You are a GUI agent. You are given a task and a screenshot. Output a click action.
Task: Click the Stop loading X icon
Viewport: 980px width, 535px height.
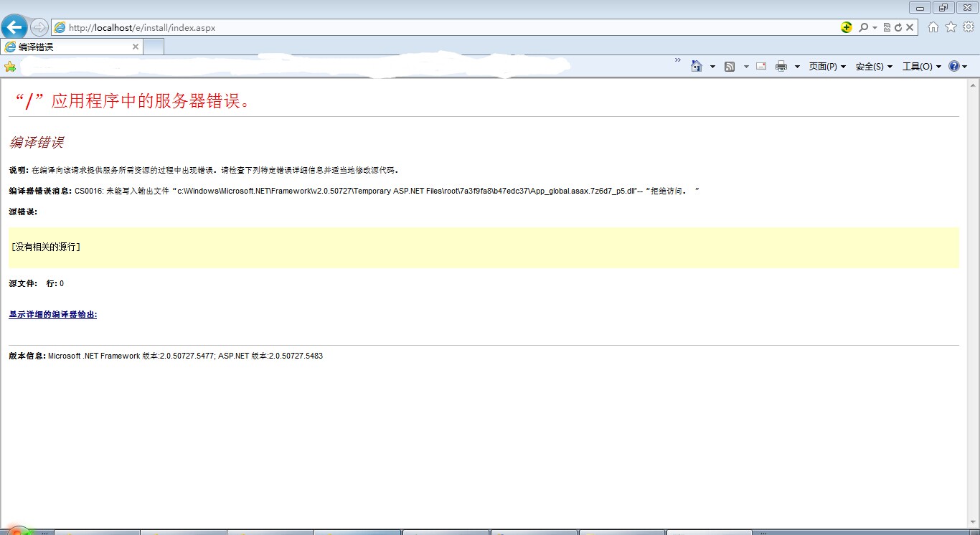[910, 28]
